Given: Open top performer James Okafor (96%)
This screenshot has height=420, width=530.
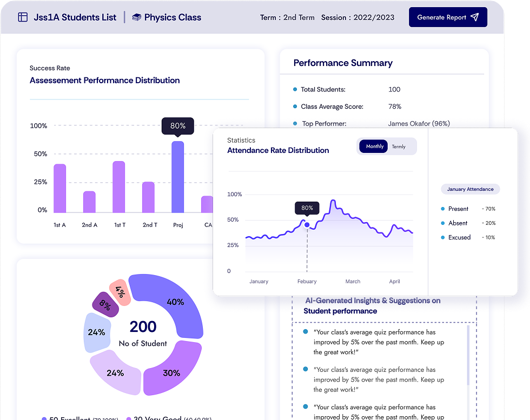Looking at the screenshot, I should point(419,124).
